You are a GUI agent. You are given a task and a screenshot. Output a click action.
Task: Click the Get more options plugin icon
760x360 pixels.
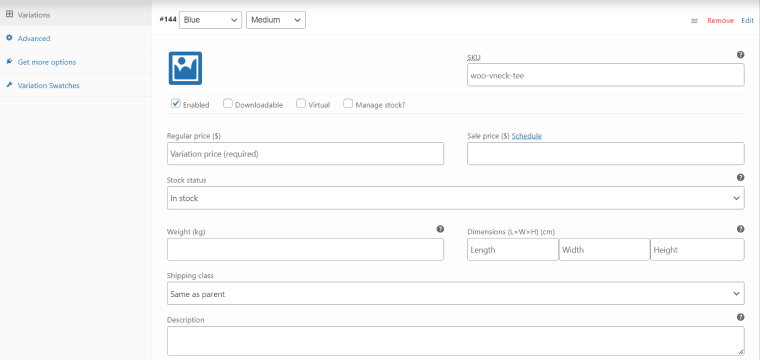[x=9, y=62]
